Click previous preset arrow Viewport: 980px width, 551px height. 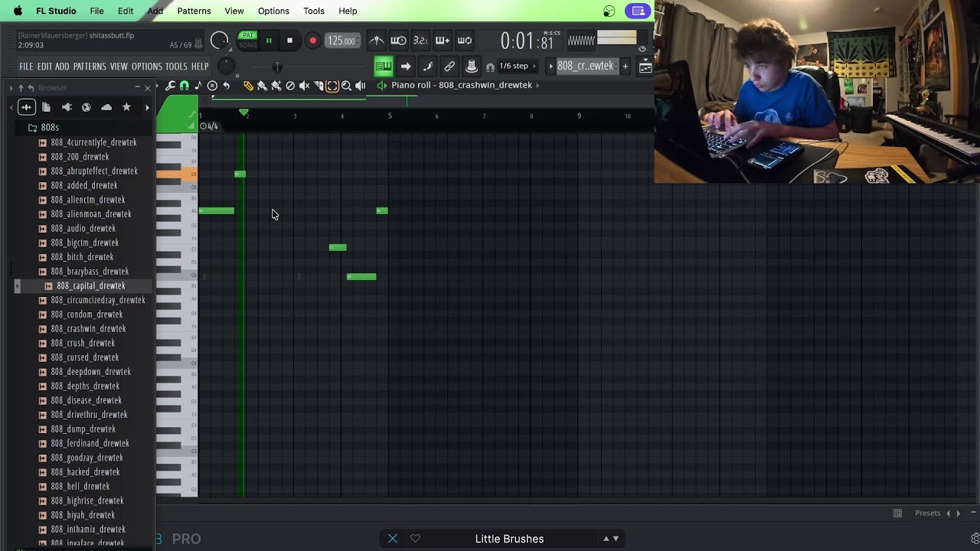(949, 514)
